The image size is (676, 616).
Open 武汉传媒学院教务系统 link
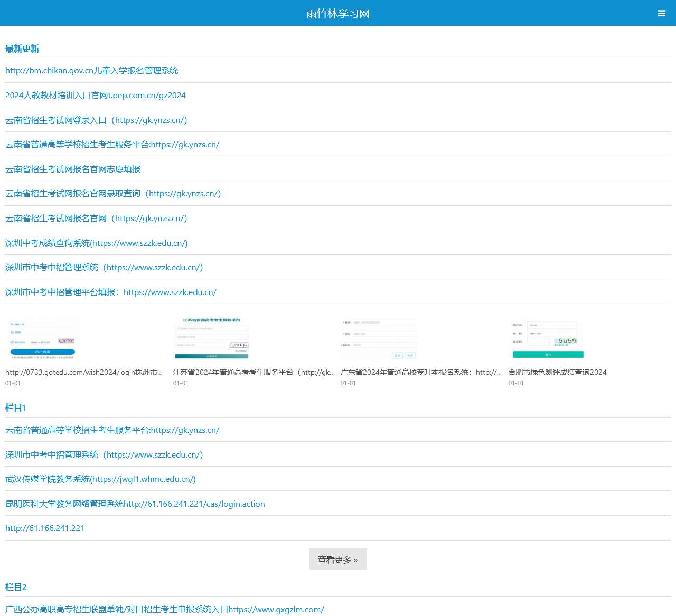click(x=100, y=479)
